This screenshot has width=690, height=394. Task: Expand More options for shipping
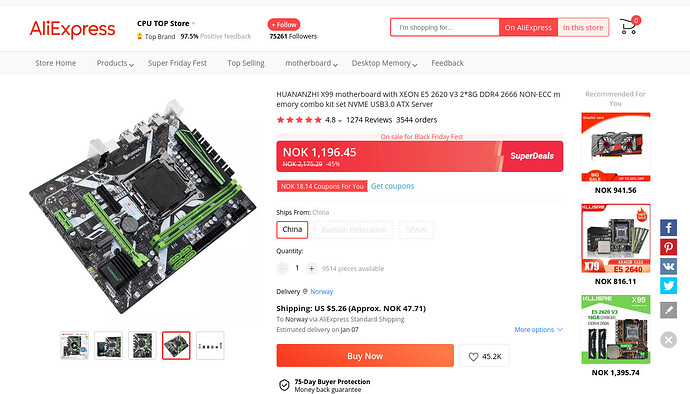coord(539,329)
